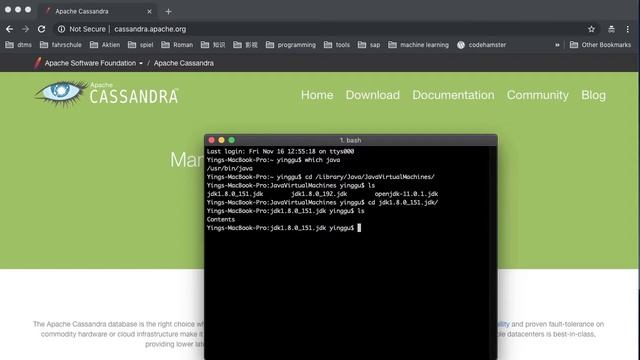The height and width of the screenshot is (360, 640).
Task: Open the dtms bookmark folder
Action: (19, 45)
